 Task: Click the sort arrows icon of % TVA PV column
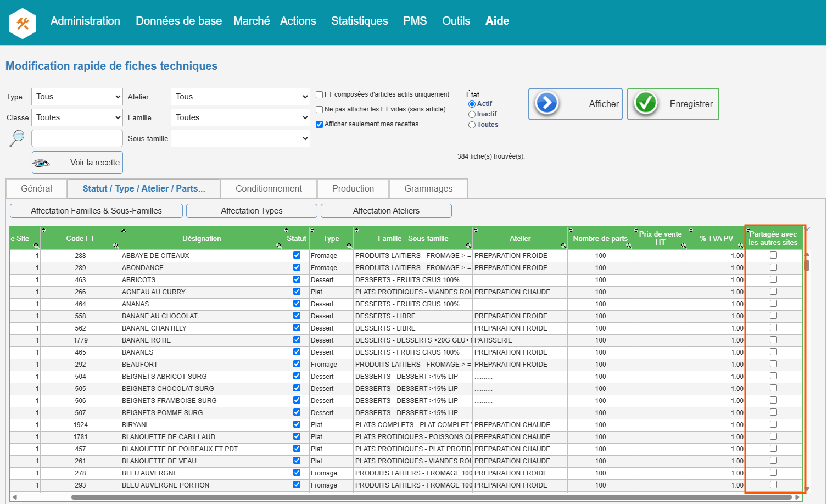point(691,231)
